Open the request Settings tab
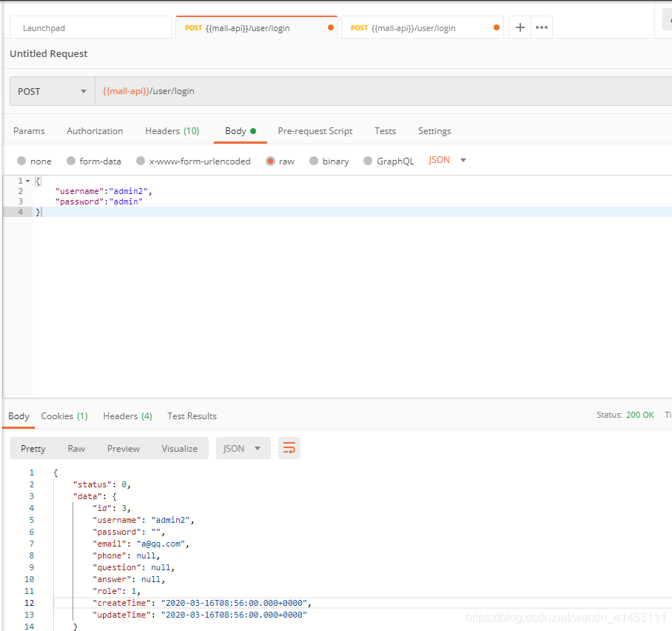 coord(434,131)
